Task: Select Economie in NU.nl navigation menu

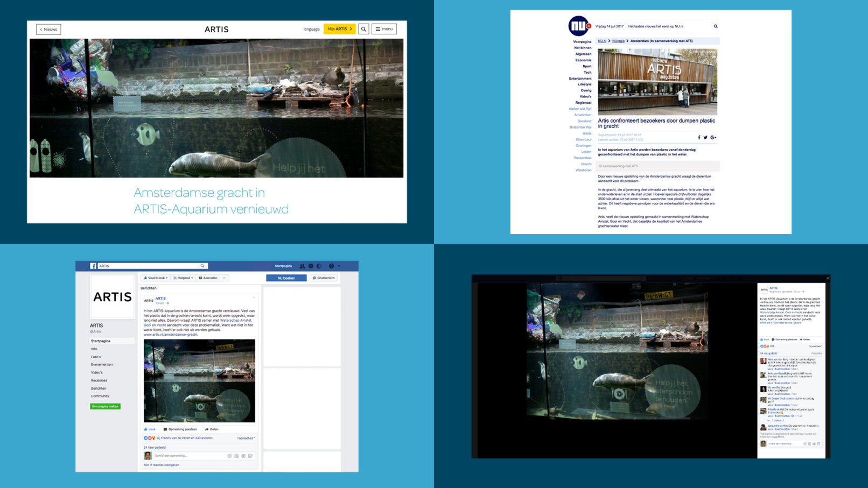Action: [x=583, y=60]
